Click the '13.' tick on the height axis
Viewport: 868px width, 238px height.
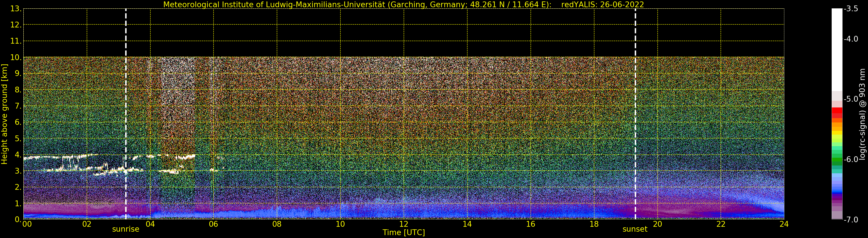[16, 9]
